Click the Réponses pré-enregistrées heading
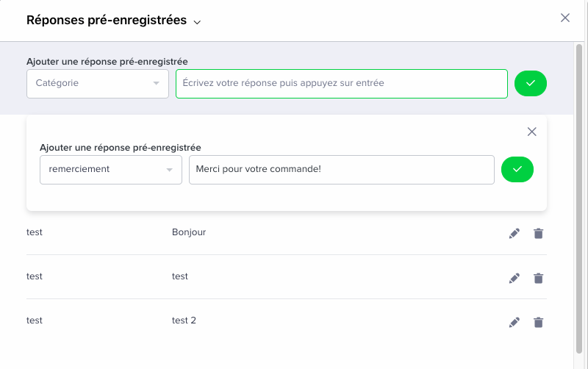Image resolution: width=588 pixels, height=369 pixels. pos(107,20)
